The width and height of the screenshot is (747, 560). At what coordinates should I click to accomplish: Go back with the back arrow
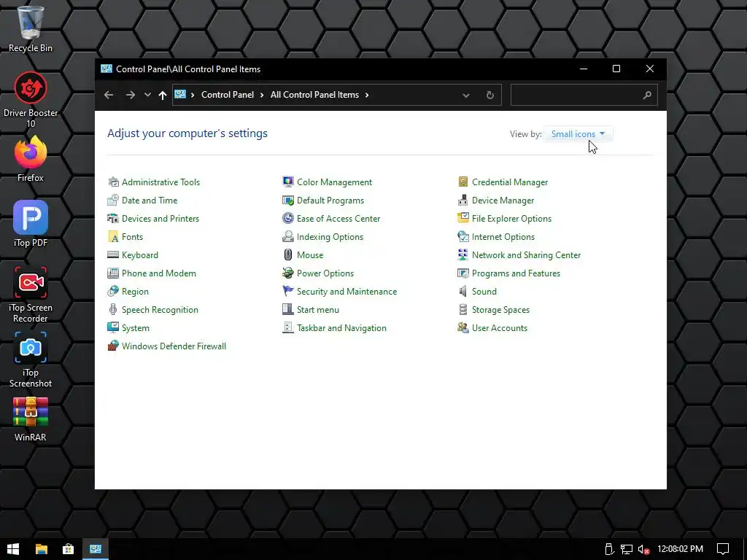pos(109,95)
